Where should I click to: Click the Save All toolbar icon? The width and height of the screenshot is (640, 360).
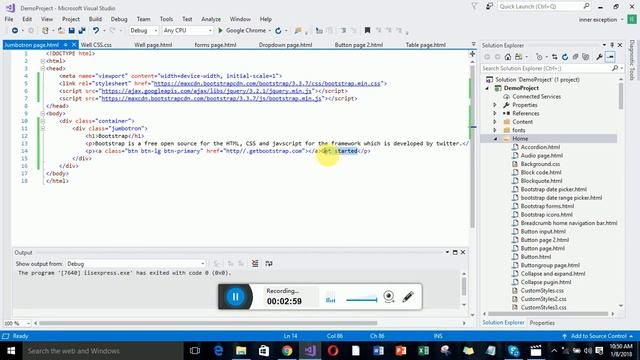click(82, 31)
